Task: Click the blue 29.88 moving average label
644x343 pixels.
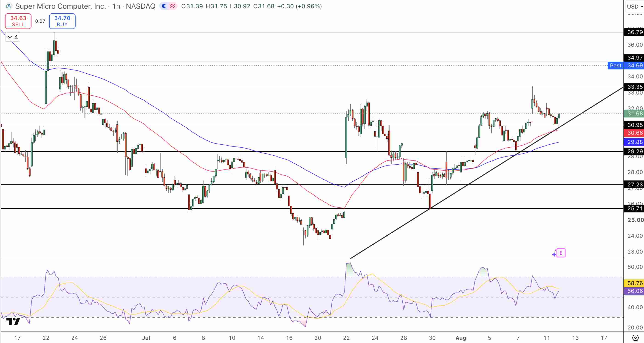Action: pos(634,142)
